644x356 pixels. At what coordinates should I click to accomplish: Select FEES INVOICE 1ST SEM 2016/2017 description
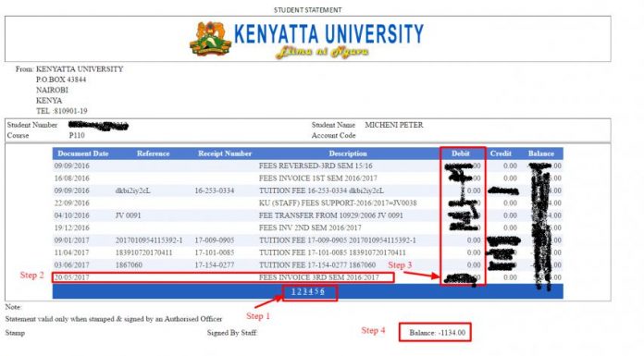coord(318,178)
